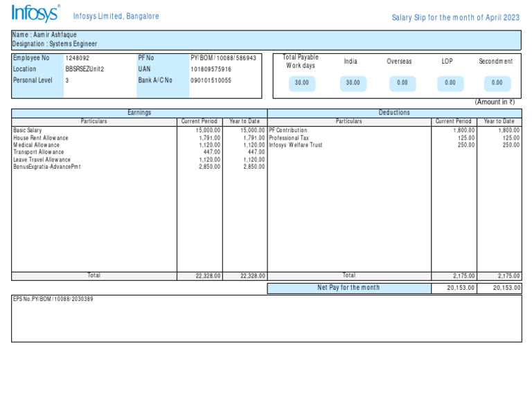Click the 'UAN' label
Screen dimensions: 532x411
pyautogui.click(x=144, y=68)
